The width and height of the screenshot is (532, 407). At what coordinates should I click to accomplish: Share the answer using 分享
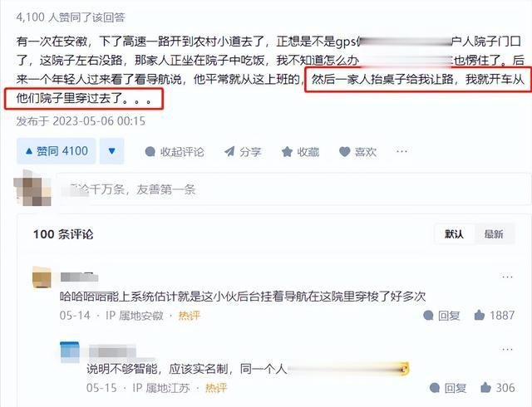(243, 152)
